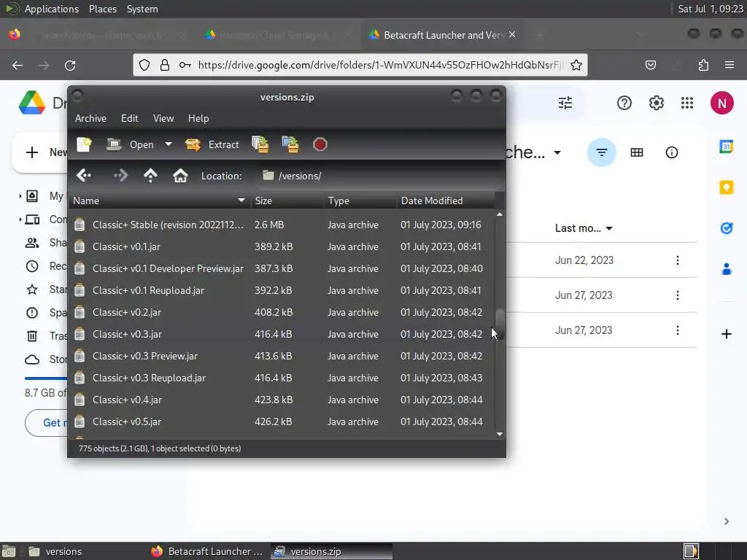Switch Drive to grid layout view
Viewport: 747px width, 560px height.
(x=636, y=152)
